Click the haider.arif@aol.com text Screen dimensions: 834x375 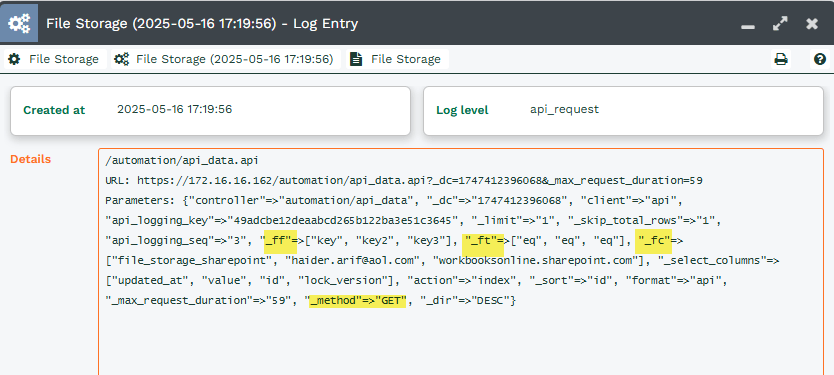click(354, 261)
